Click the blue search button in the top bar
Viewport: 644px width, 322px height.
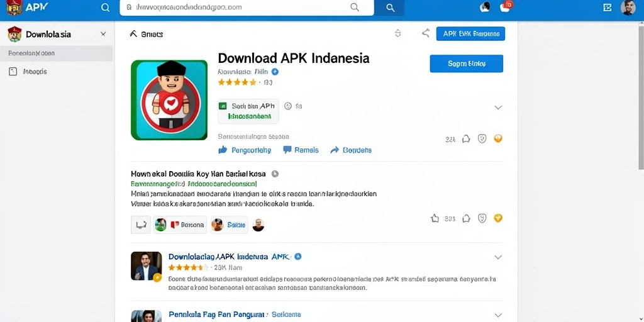pos(390,8)
